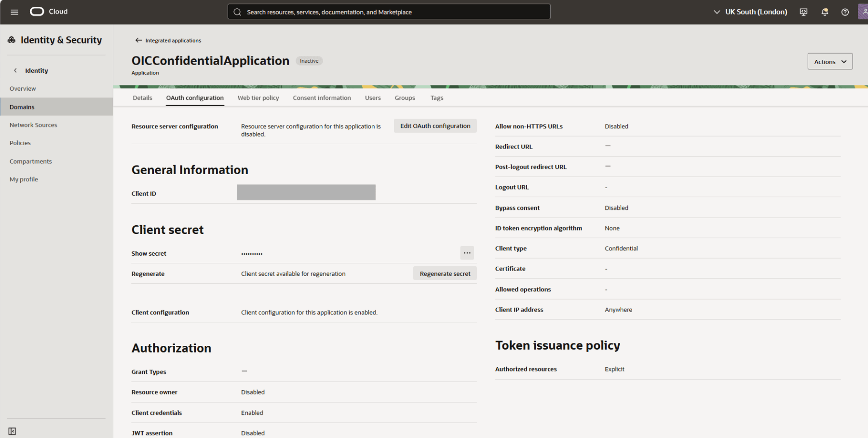Open the notifications bell
868x438 pixels.
tap(825, 12)
